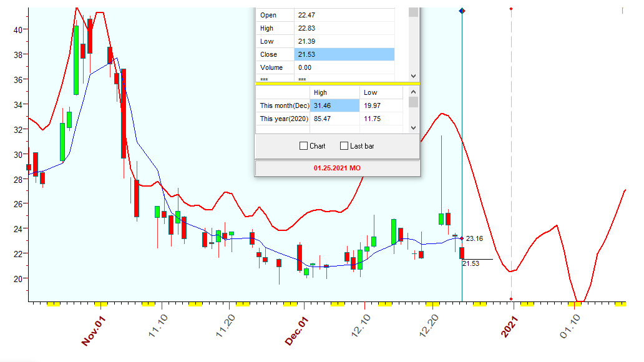Click the 12.10 date axis label
Screen dimensions: 644x362
tap(361, 326)
